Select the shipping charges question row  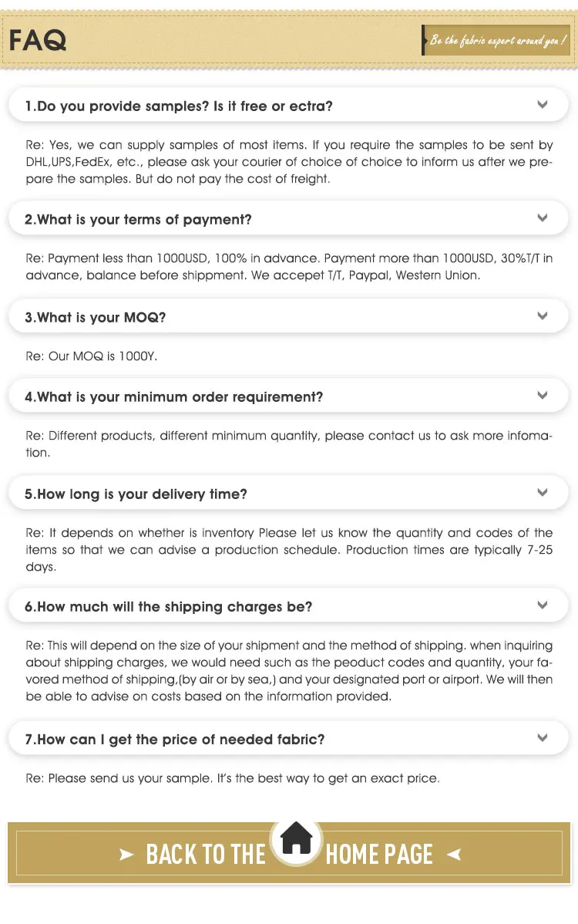point(169,606)
